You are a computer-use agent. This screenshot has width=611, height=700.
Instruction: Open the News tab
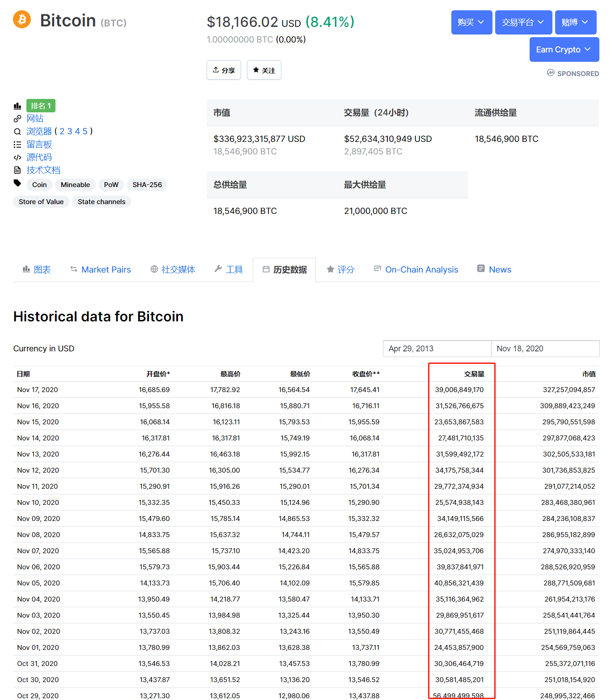[494, 269]
